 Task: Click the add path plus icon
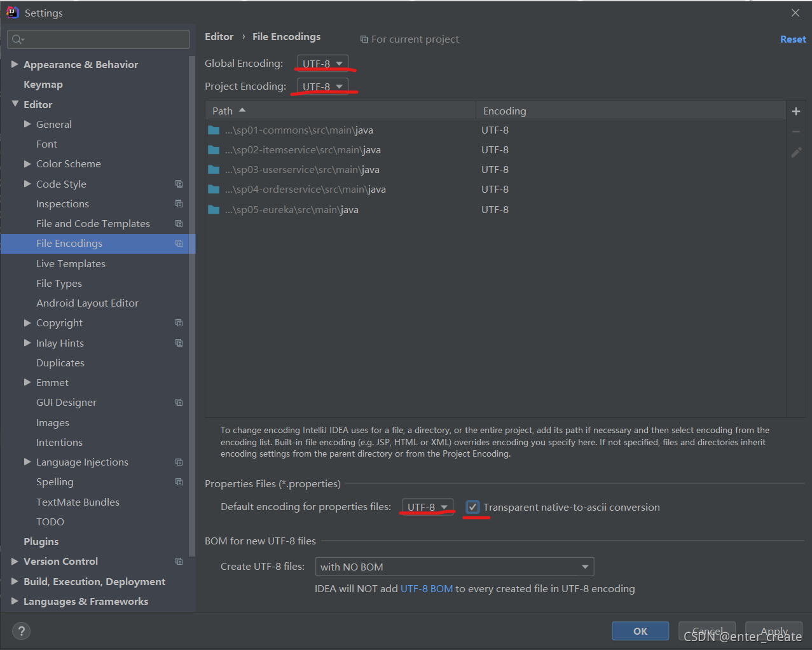(x=795, y=111)
